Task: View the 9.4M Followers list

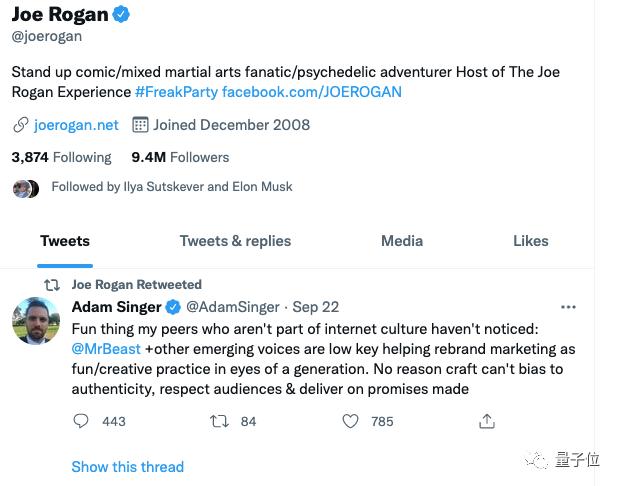Action: click(180, 157)
